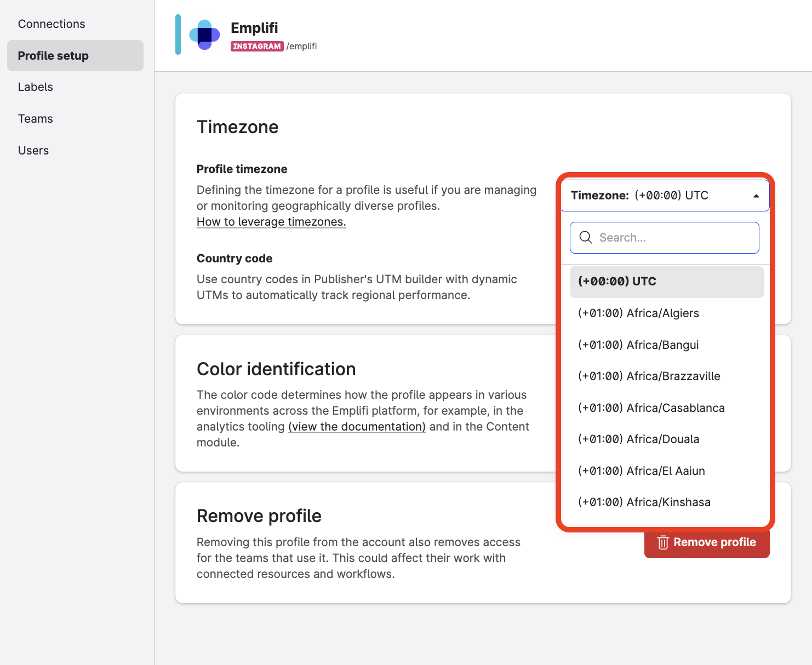Open How to leverage timezones link
The image size is (812, 665).
click(x=271, y=222)
